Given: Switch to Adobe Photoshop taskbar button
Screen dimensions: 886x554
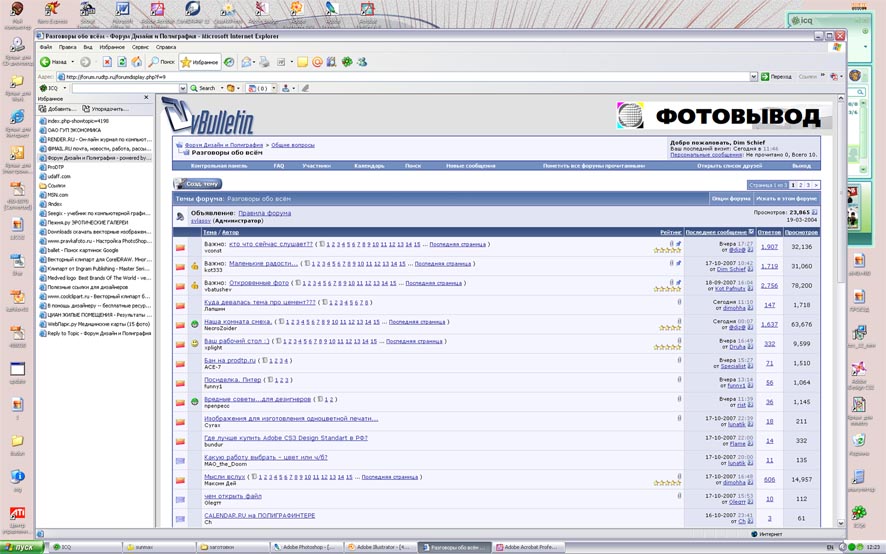Looking at the screenshot, I should (305, 547).
